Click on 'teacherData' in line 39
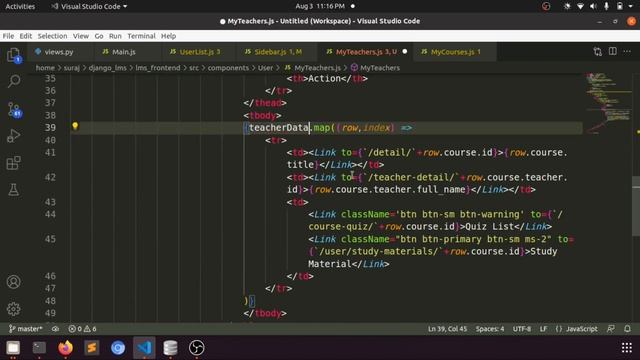Viewport: 640px width, 360px height. (x=279, y=128)
